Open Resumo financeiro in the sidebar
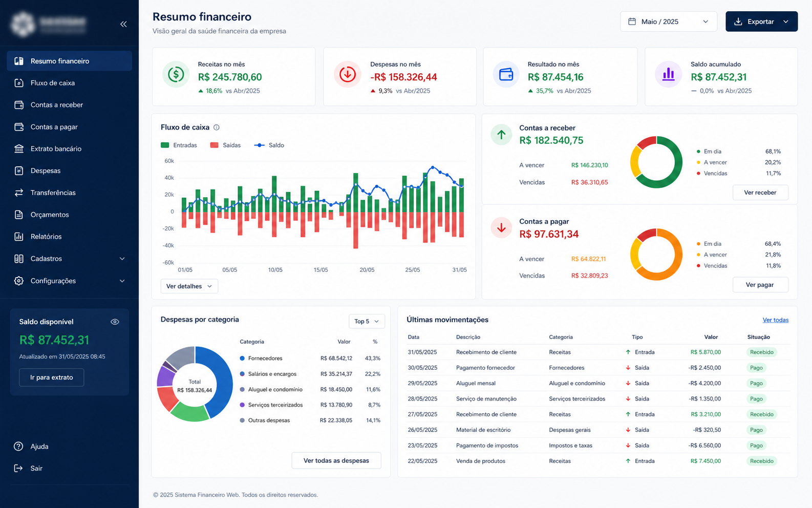This screenshot has width=812, height=508. click(x=70, y=61)
